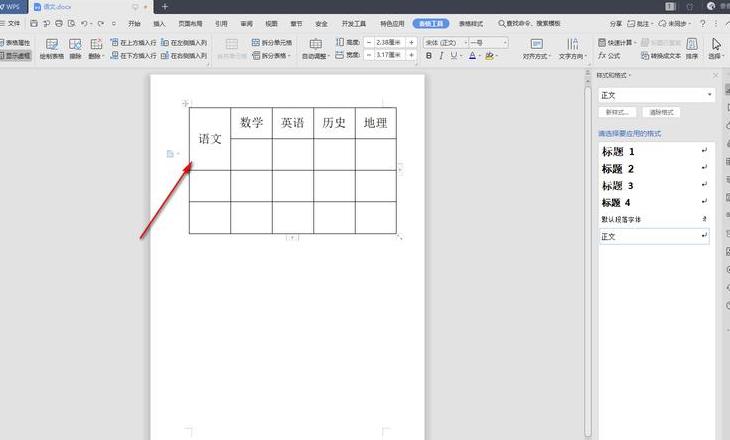Toggle Show Gridlines (显示虚框)
The image size is (730, 440).
tap(15, 55)
